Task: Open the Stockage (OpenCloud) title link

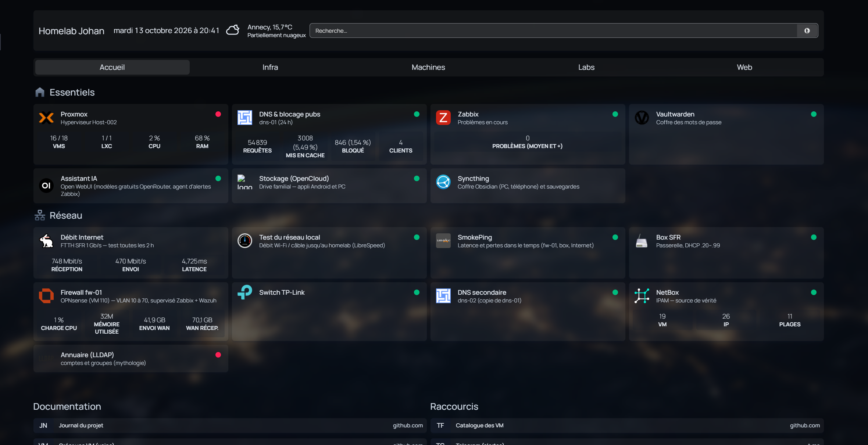Action: click(x=294, y=179)
